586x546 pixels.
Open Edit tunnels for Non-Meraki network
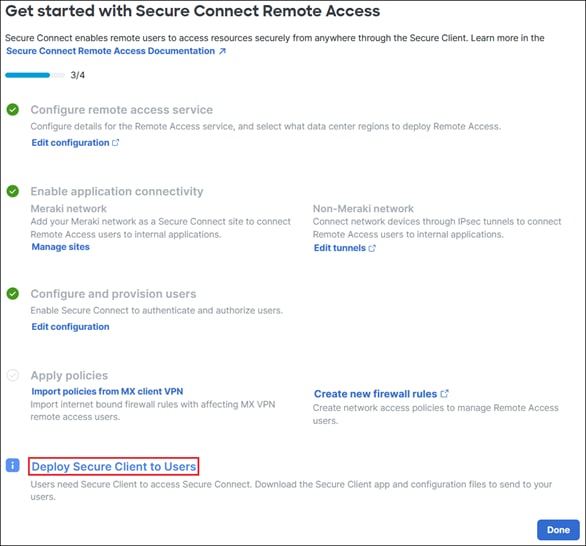coord(340,248)
